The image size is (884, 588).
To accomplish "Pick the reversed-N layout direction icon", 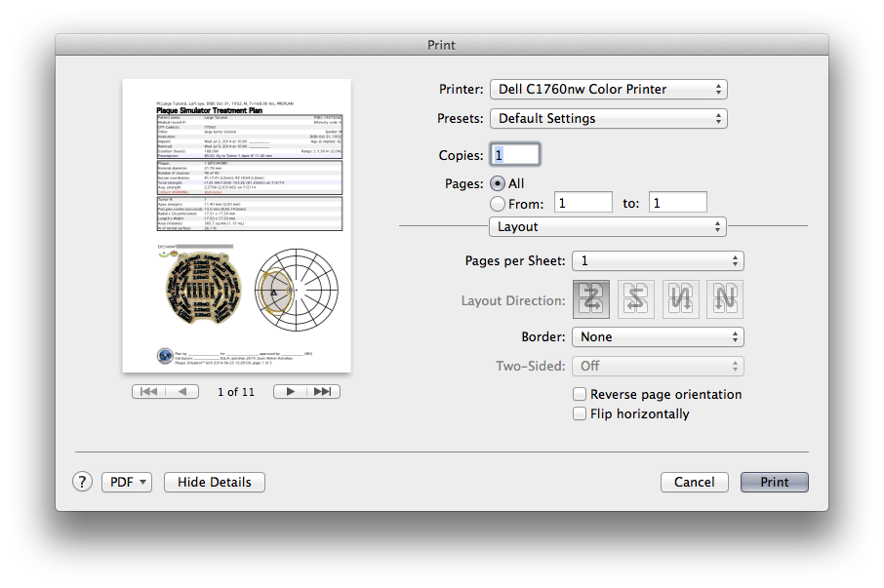I will [681, 300].
